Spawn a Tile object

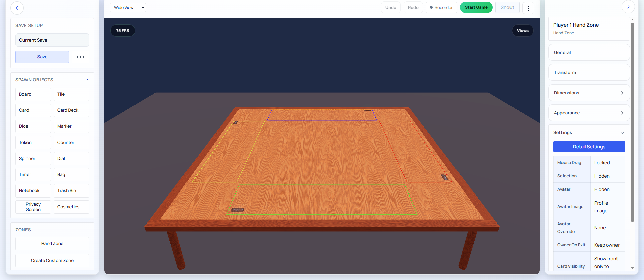[x=71, y=94]
